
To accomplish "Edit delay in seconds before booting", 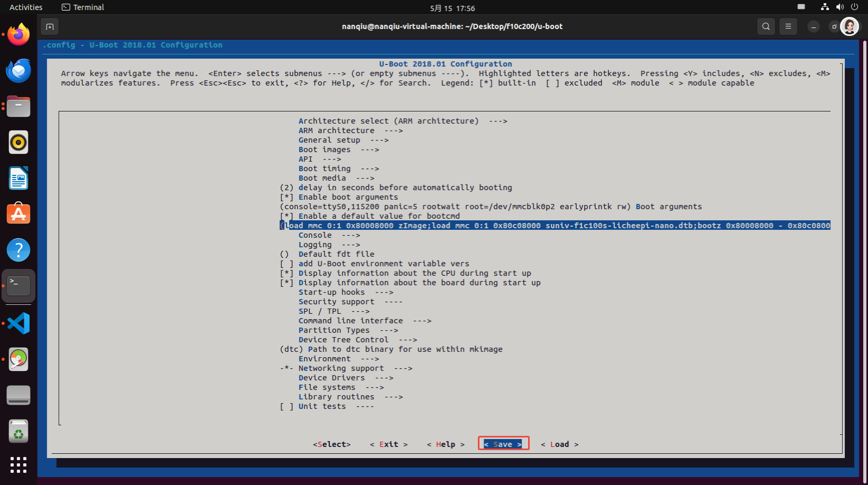I will tap(396, 188).
